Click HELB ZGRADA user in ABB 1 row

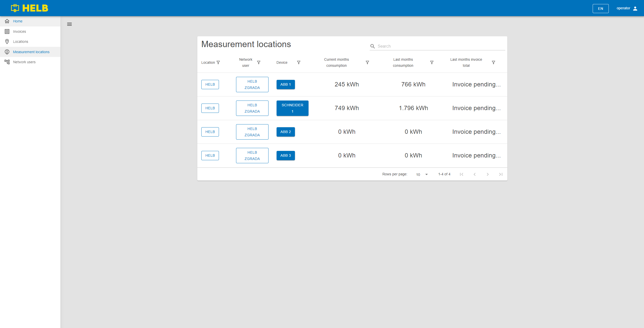252,84
